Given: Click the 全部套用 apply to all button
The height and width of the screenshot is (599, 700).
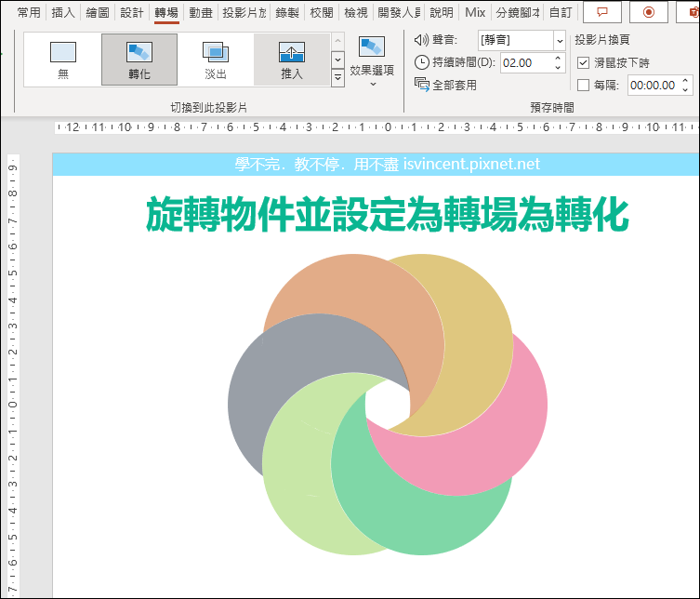Looking at the screenshot, I should (x=445, y=85).
